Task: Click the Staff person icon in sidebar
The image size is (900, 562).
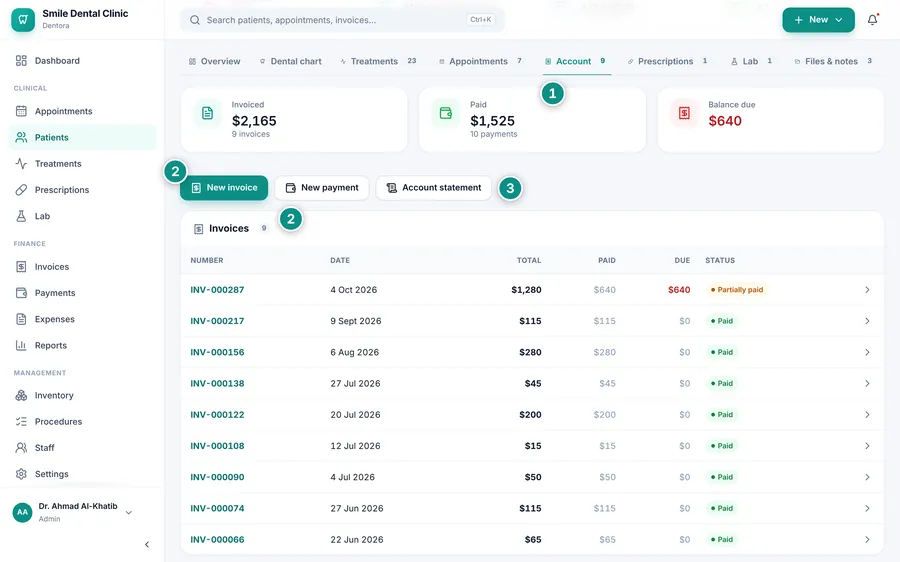Action: (x=21, y=448)
